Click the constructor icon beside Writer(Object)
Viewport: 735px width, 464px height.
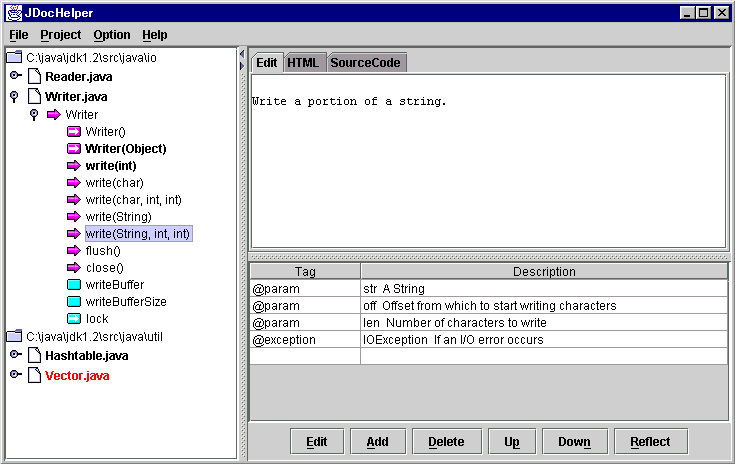click(74, 148)
